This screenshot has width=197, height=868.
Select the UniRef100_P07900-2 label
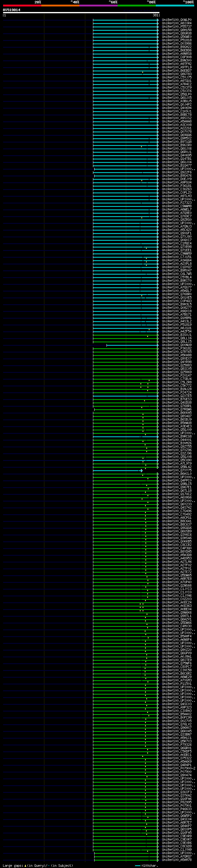(x=179, y=768)
